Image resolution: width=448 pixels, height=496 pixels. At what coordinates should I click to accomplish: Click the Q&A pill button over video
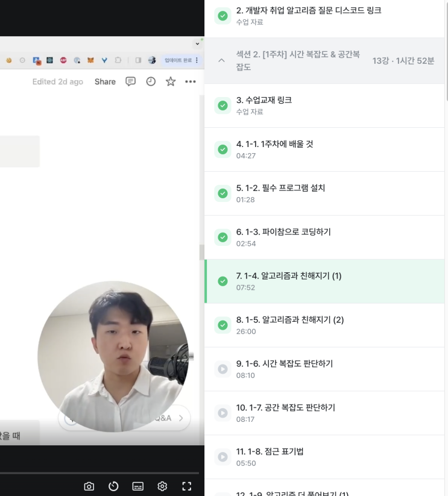[x=124, y=418]
